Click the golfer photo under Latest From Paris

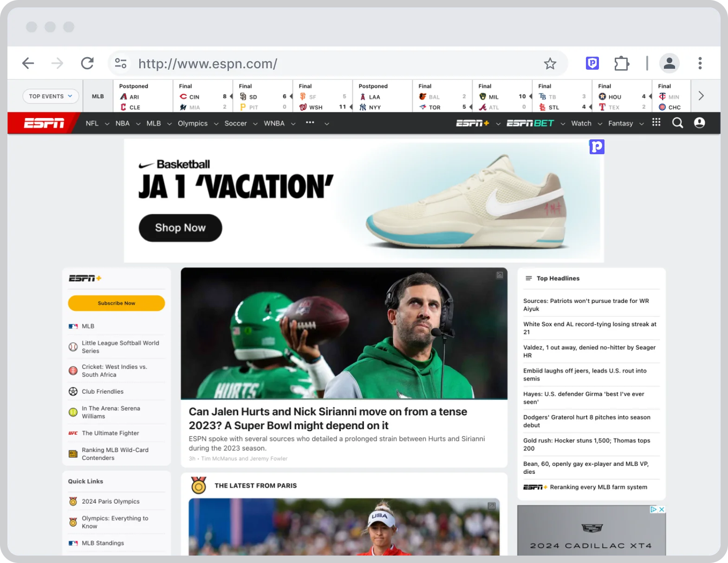(x=344, y=527)
